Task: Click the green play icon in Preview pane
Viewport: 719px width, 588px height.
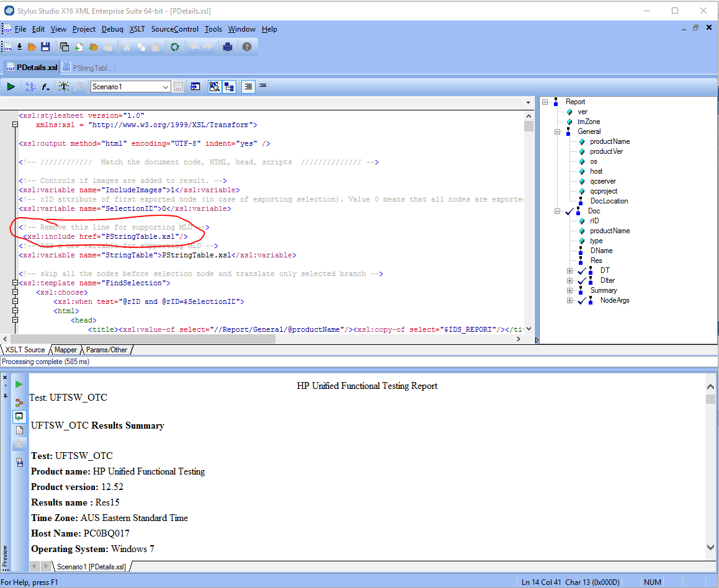Action: (x=19, y=385)
